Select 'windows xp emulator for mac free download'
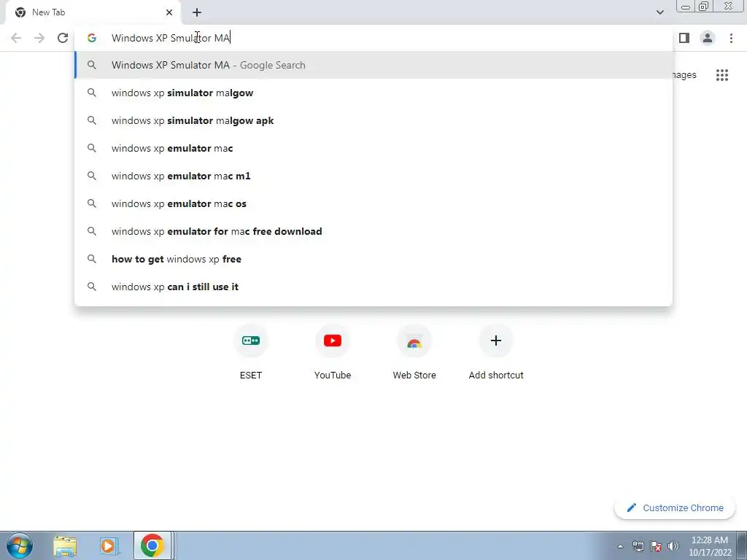The height and width of the screenshot is (560, 747). [373, 231]
